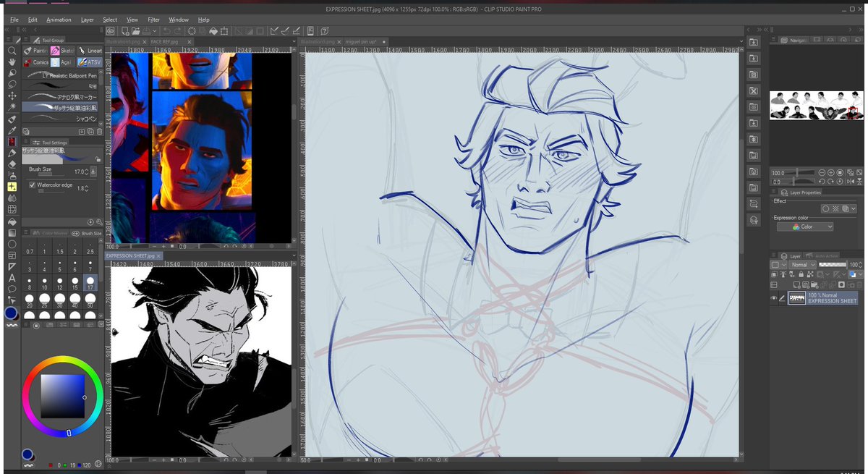Switch to the miguel pin up canvas tab

click(x=365, y=43)
